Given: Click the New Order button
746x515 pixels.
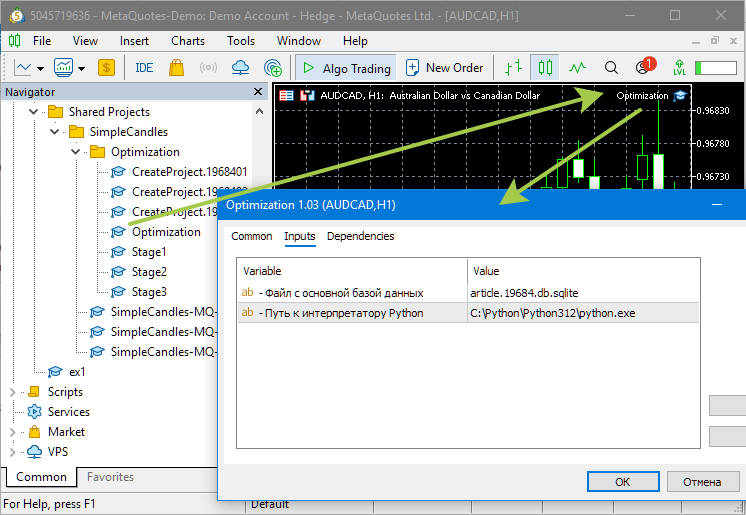Looking at the screenshot, I should coord(444,68).
